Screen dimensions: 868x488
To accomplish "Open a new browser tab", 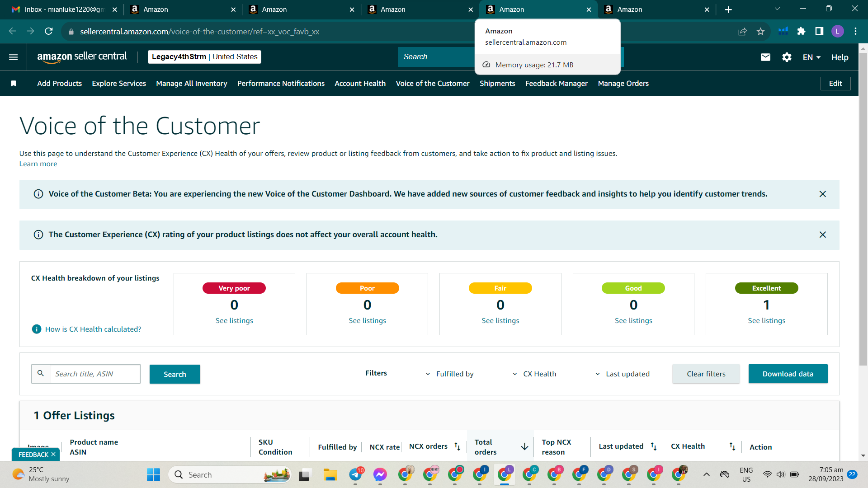I will click(728, 9).
